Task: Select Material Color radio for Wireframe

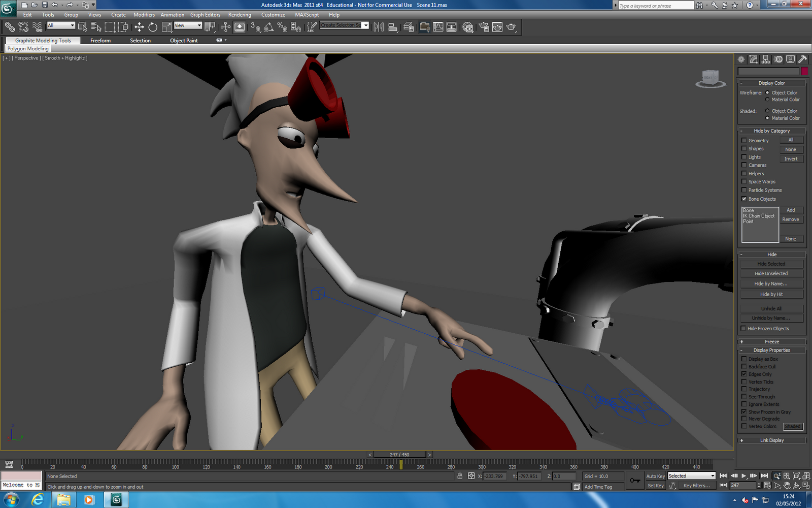Action: 768,100
